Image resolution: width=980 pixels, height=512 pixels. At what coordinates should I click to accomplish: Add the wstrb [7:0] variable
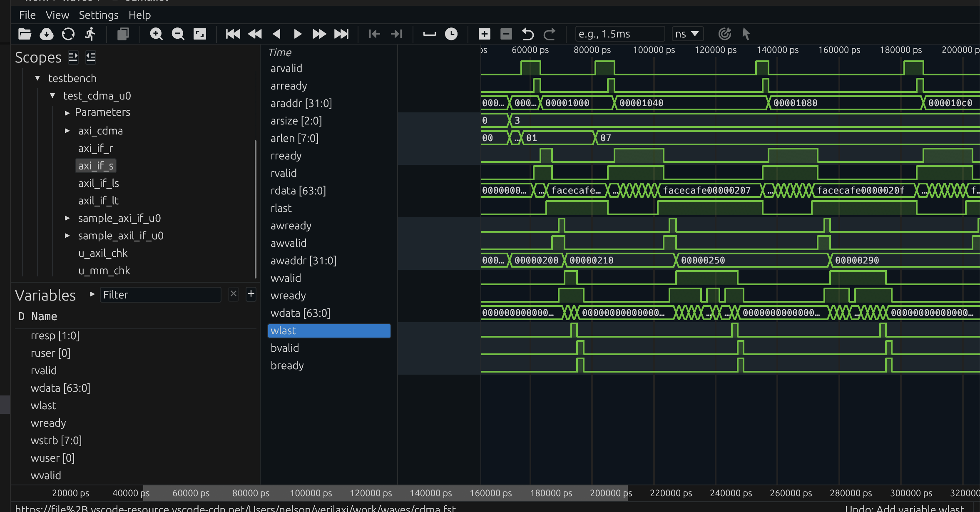56,440
